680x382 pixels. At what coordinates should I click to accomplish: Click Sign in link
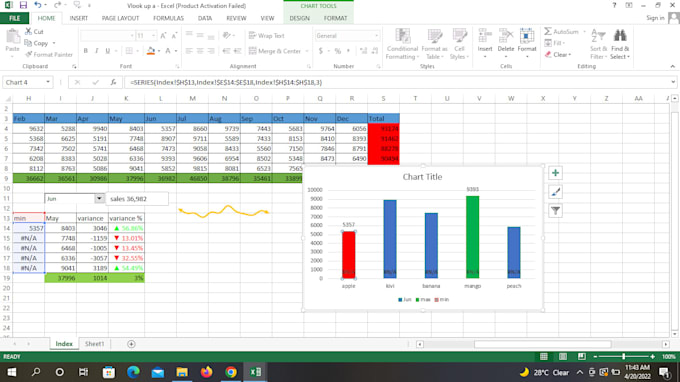coord(655,18)
